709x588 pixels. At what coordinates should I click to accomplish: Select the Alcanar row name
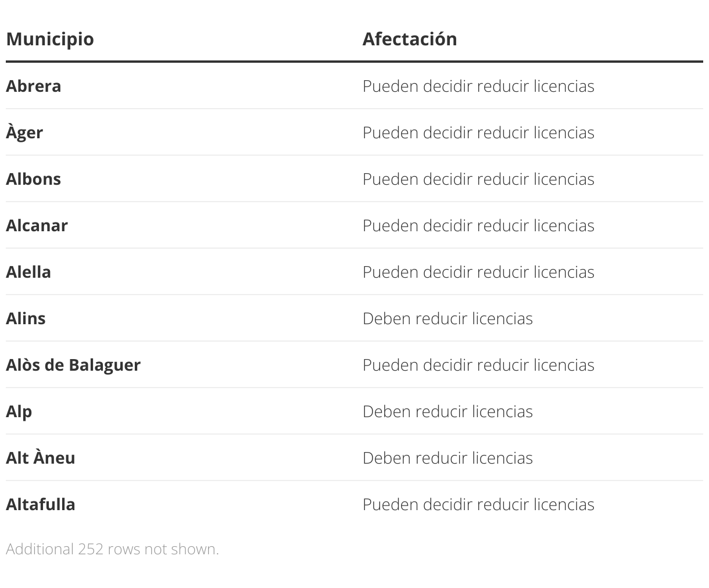[37, 225]
